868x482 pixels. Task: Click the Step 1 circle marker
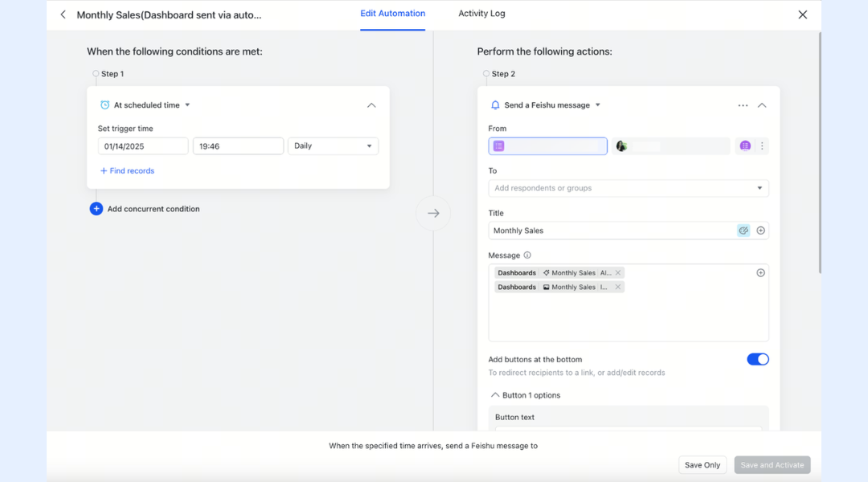(x=96, y=74)
